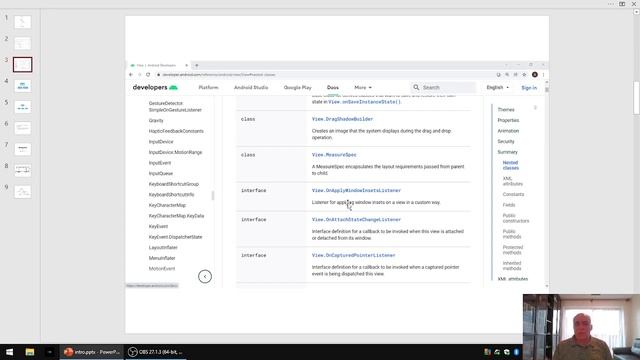Jump to Constants in page outline
The height and width of the screenshot is (360, 640).
coord(513,194)
